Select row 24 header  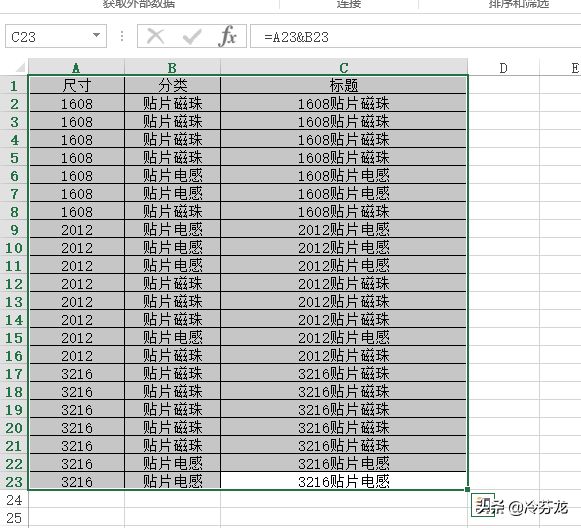(x=14, y=500)
